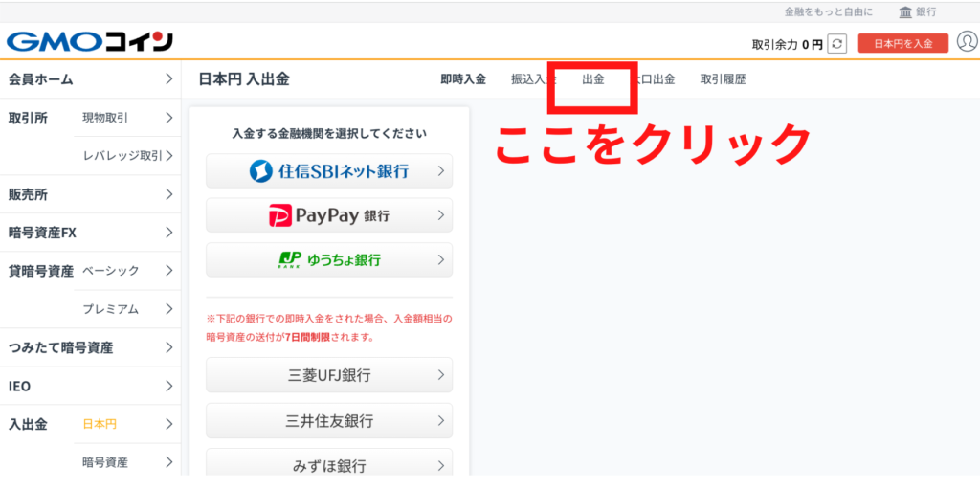Click the arrow on the 三菱UFJ銀行 row
Image resolution: width=980 pixels, height=490 pixels.
click(x=440, y=375)
